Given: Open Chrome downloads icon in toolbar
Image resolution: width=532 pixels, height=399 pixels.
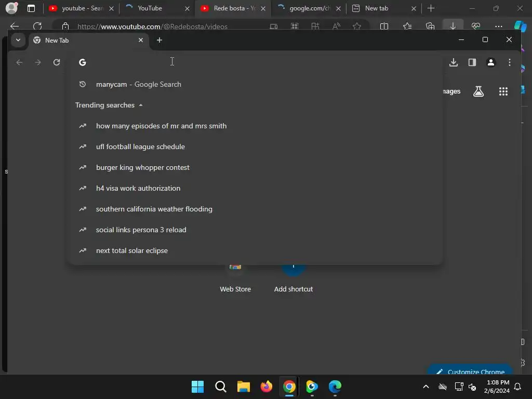Looking at the screenshot, I should click(x=454, y=62).
